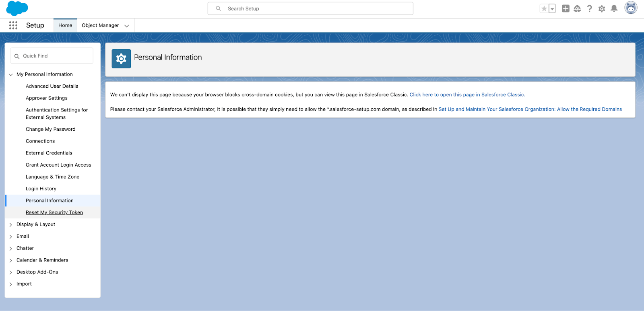Open the user profile avatar

(x=631, y=8)
